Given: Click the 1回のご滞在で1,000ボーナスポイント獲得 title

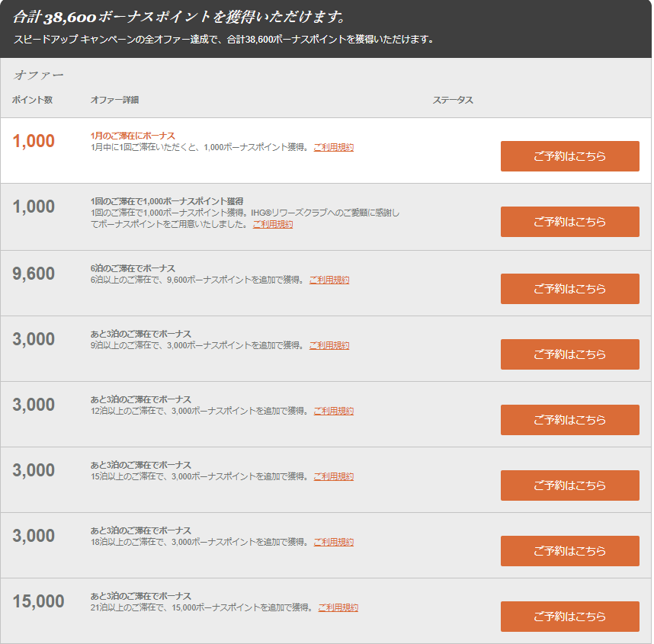Looking at the screenshot, I should (167, 201).
